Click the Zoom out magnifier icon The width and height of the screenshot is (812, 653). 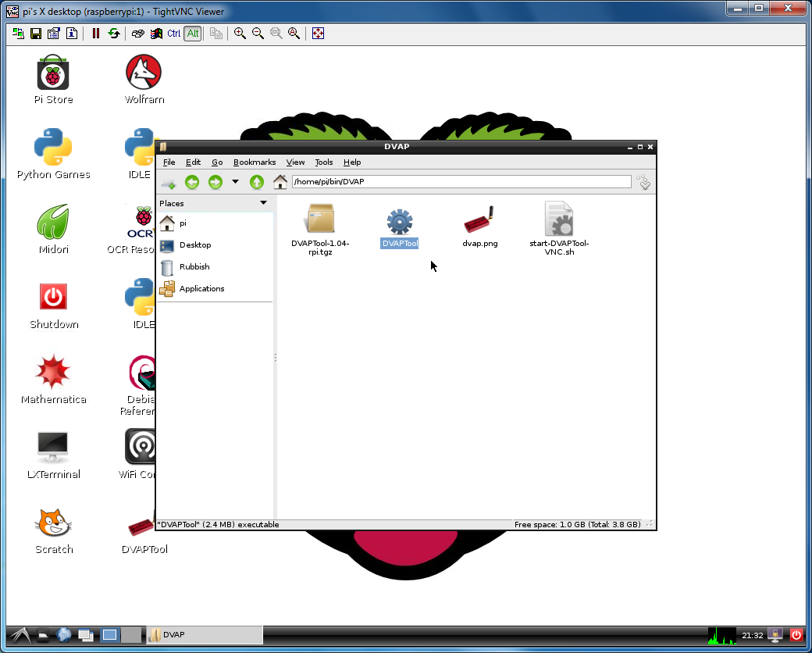pos(258,34)
